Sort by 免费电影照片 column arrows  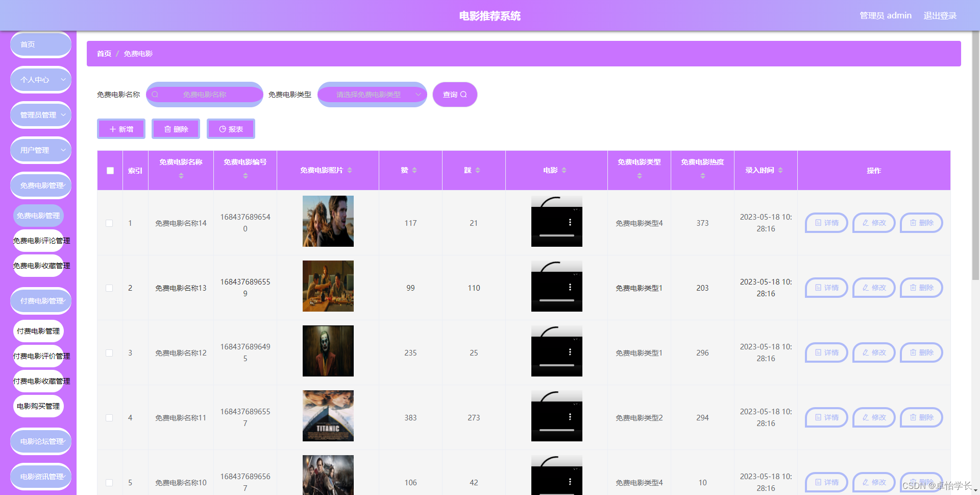tap(350, 170)
